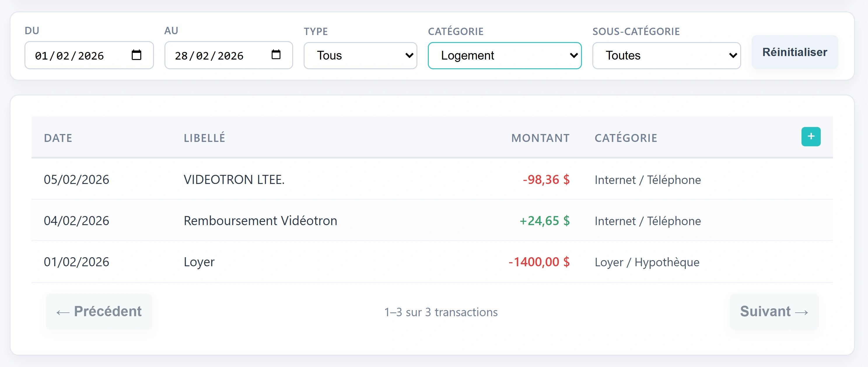Open the CATÉGORIE dropdown chevron
868x367 pixels.
coord(574,55)
